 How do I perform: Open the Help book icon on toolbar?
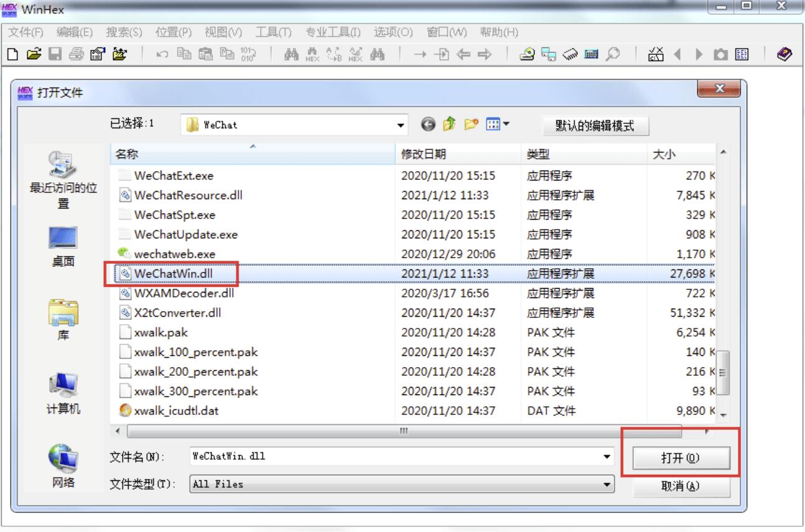(784, 54)
